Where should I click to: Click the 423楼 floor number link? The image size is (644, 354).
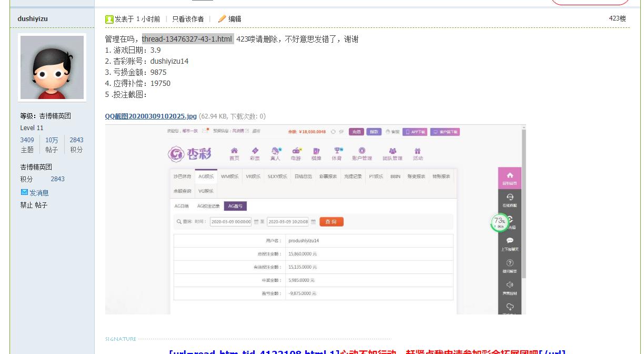618,18
